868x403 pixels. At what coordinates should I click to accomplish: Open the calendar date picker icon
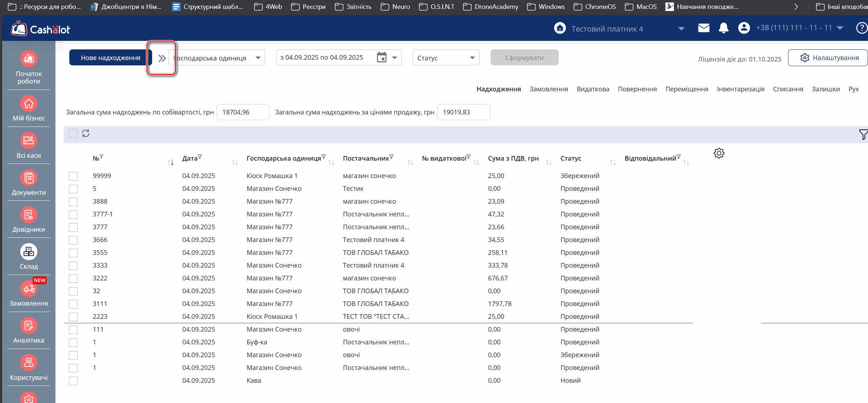(382, 57)
